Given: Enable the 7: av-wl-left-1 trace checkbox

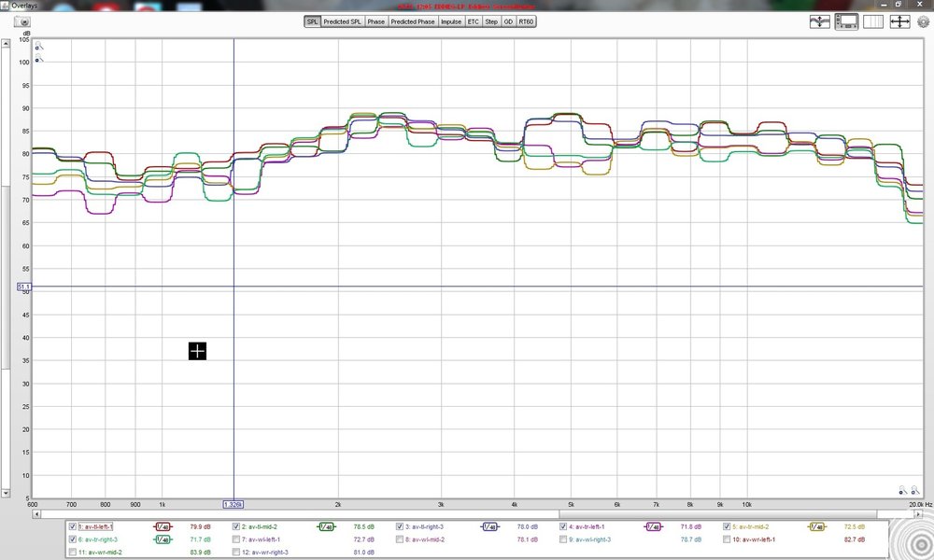Looking at the screenshot, I should [236, 539].
